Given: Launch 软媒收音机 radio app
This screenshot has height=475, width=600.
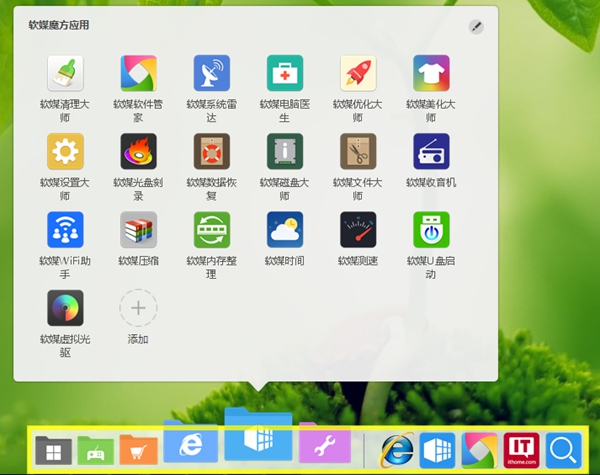Looking at the screenshot, I should click(x=431, y=151).
